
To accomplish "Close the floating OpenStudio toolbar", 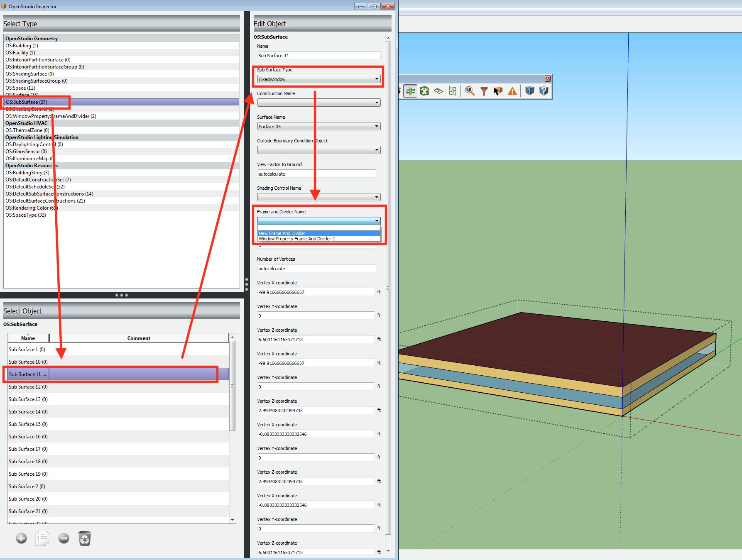I will tap(548, 79).
